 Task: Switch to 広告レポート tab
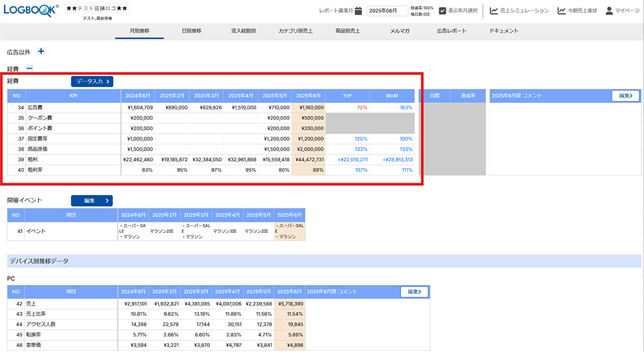451,31
